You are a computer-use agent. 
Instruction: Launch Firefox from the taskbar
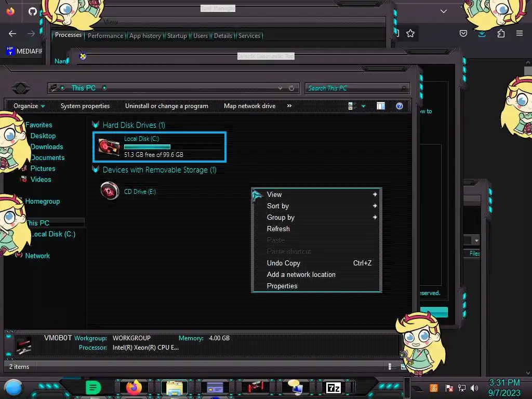134,388
